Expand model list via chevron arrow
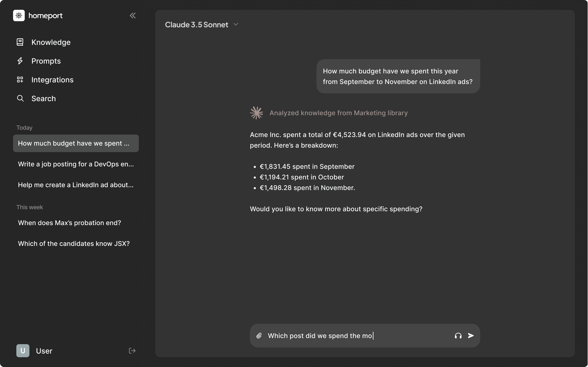This screenshot has height=367, width=588. (x=236, y=24)
